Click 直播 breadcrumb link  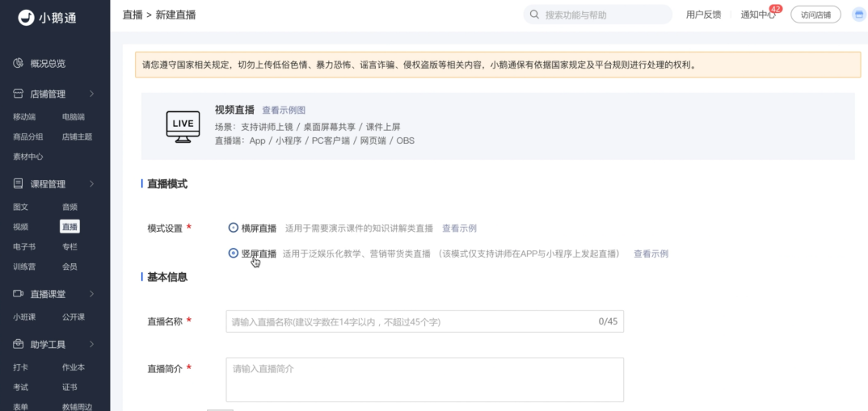click(x=132, y=15)
